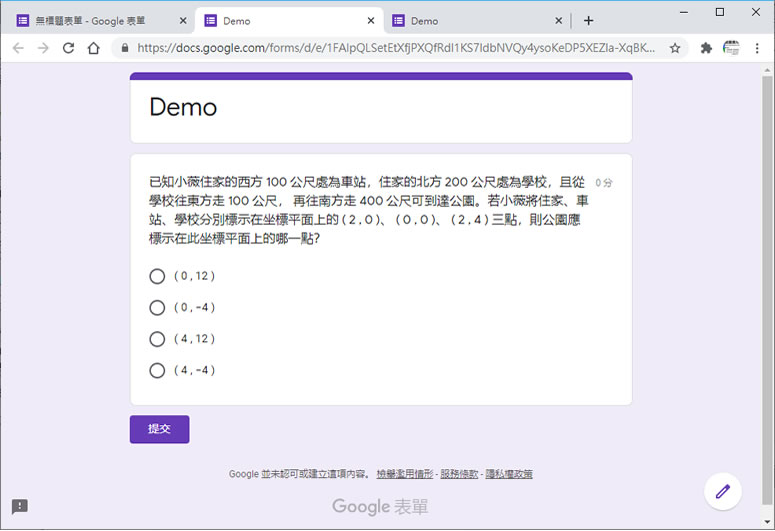Edit this form with the pencil button
This screenshot has width=775, height=531.
click(x=723, y=491)
